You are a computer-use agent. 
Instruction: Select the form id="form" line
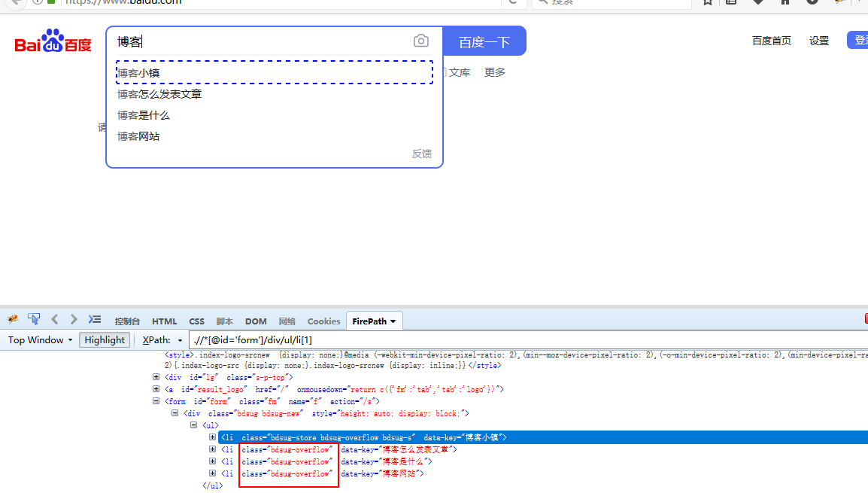(272, 402)
